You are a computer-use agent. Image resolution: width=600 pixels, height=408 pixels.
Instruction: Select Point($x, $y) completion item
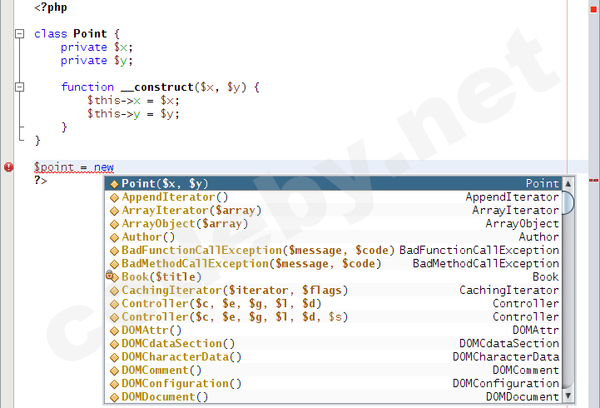333,184
